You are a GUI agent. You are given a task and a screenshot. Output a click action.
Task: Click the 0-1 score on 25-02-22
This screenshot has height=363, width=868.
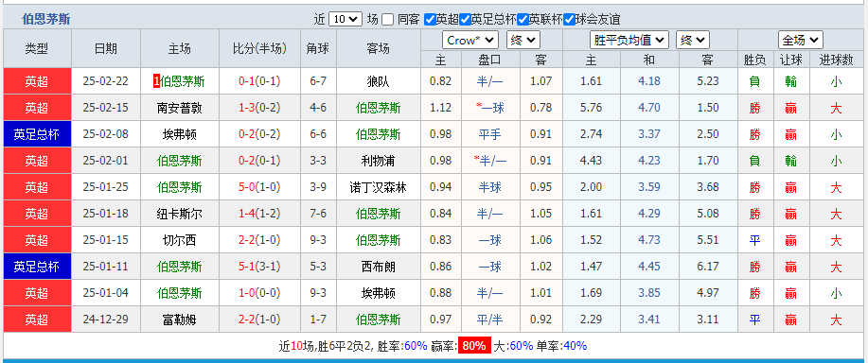point(246,82)
